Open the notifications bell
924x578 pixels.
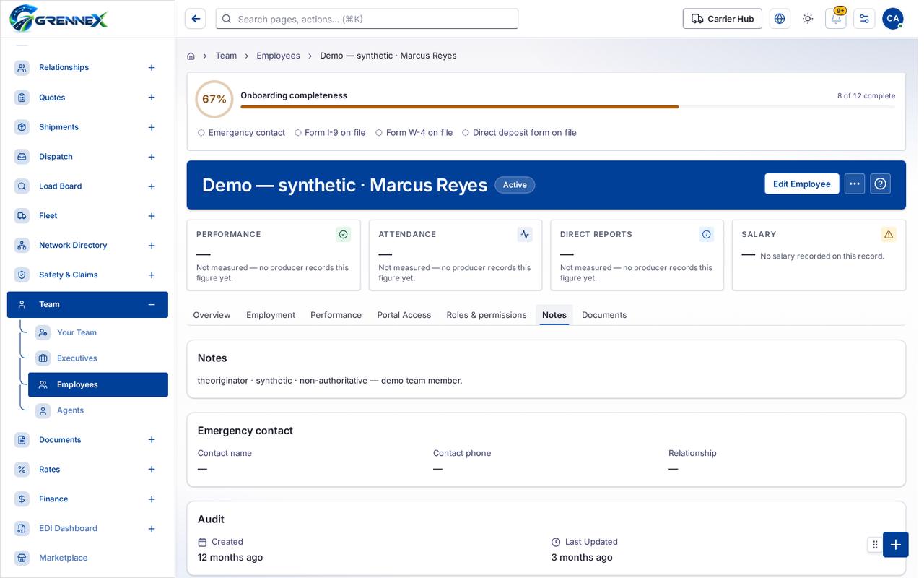pos(836,19)
